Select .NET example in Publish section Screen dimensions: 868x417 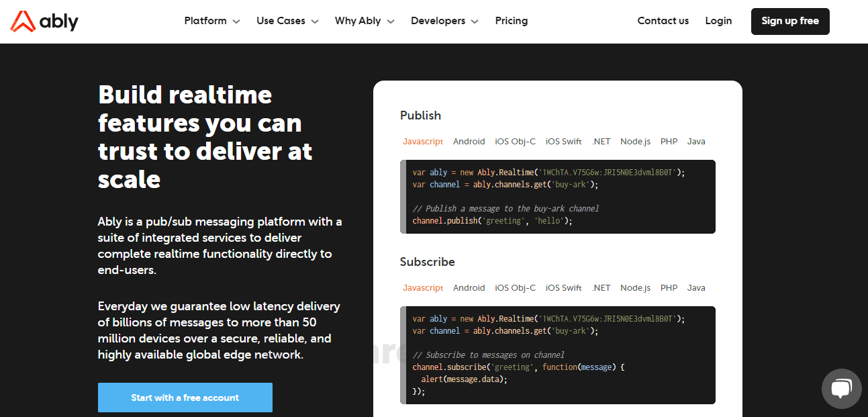point(601,141)
